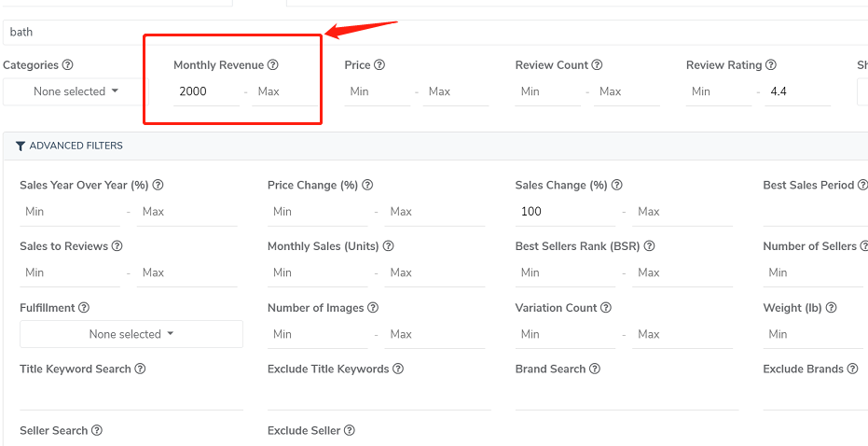868x446 pixels.
Task: Click the Monthly Revenue Max field
Action: [285, 91]
